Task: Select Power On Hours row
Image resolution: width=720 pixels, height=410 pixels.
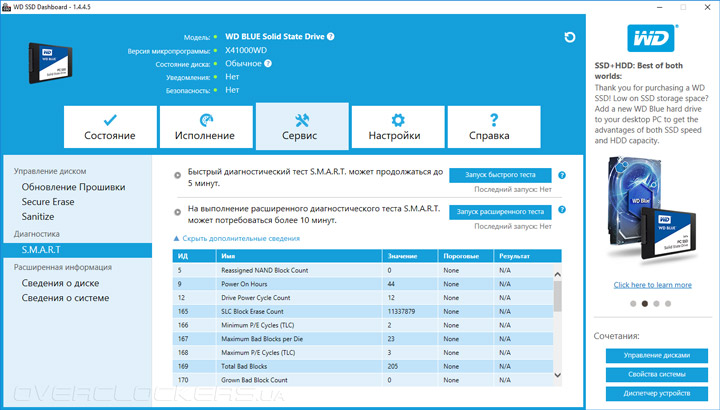Action: coord(363,284)
